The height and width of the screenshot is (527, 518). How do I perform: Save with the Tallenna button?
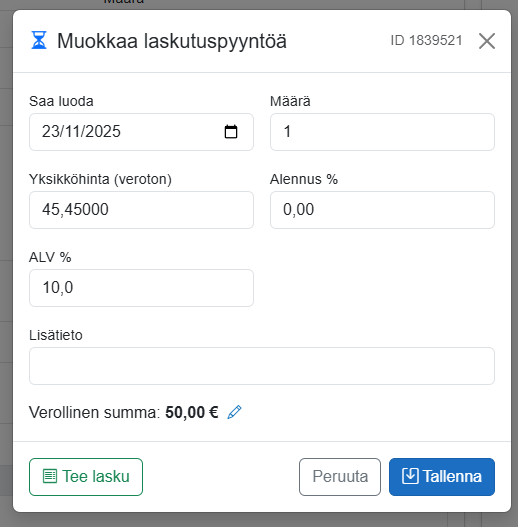(442, 477)
